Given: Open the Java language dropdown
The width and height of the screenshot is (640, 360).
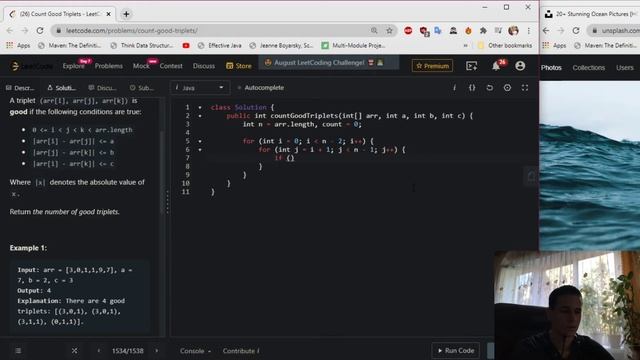Looking at the screenshot, I should (200, 88).
